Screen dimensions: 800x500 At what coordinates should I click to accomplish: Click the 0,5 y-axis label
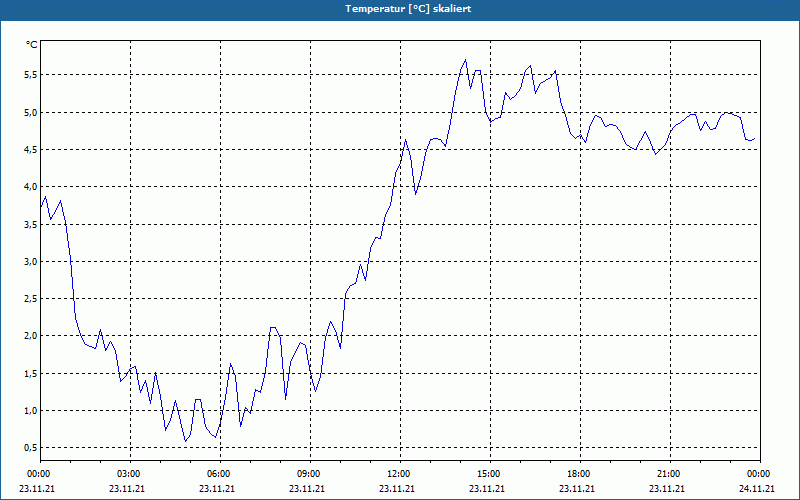point(32,448)
